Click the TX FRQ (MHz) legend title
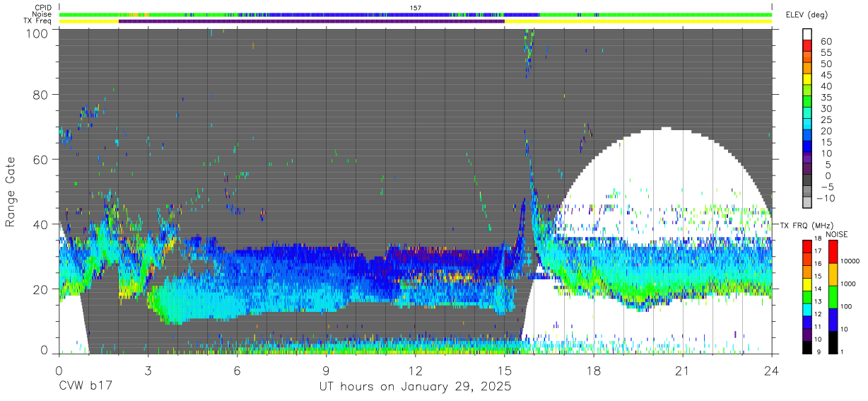This screenshot has height=401, width=868. click(x=807, y=225)
